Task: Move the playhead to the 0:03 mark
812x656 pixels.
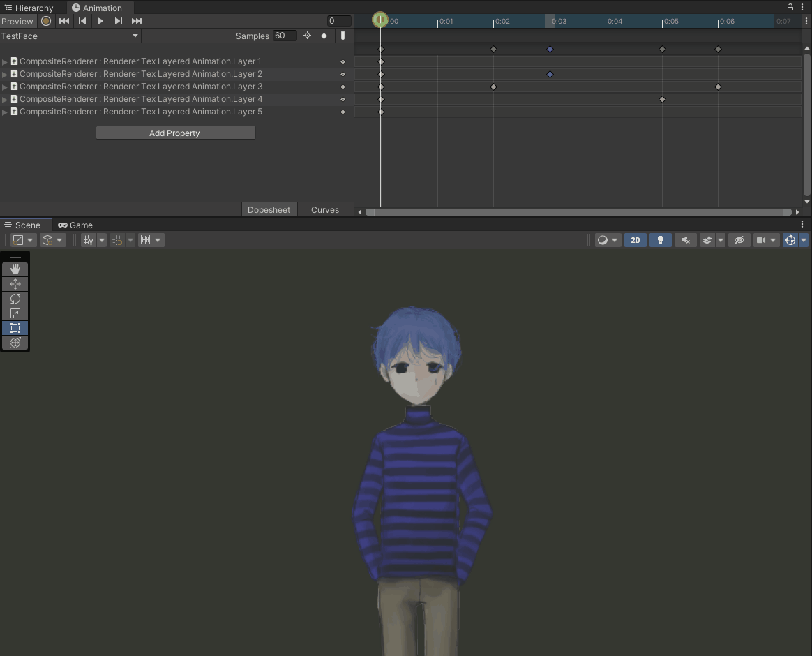Action: pyautogui.click(x=551, y=20)
